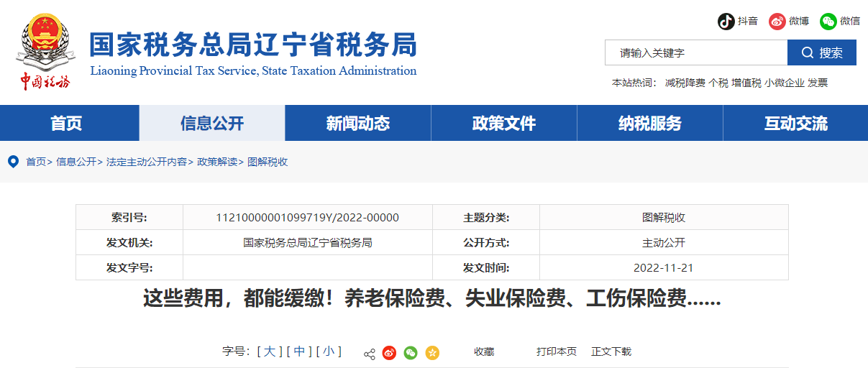
Task: Go to 首页 in the breadcrumb
Action: tap(36, 162)
